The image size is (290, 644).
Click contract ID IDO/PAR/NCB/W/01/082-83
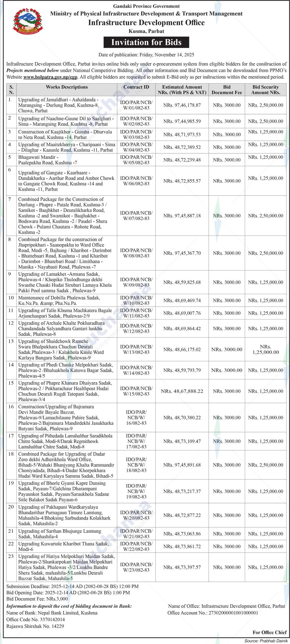[136, 105]
